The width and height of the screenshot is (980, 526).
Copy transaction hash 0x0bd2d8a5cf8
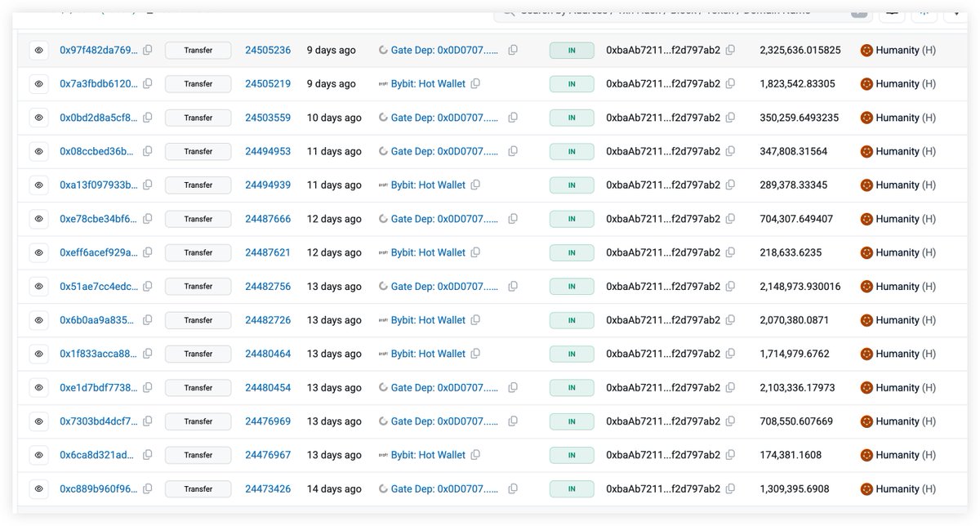pyautogui.click(x=148, y=118)
